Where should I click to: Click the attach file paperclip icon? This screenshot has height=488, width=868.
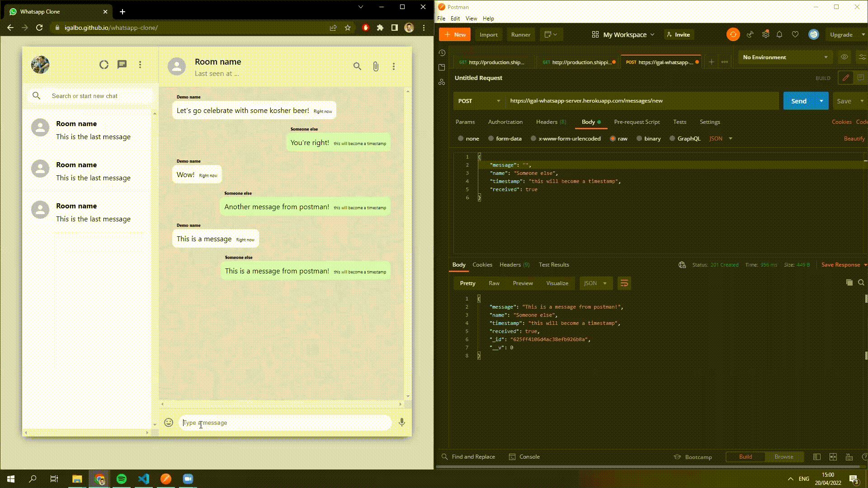tap(376, 66)
